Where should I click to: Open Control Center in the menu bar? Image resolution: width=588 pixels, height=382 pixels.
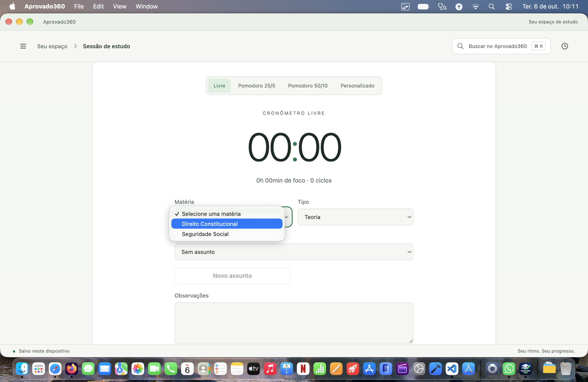tap(509, 6)
